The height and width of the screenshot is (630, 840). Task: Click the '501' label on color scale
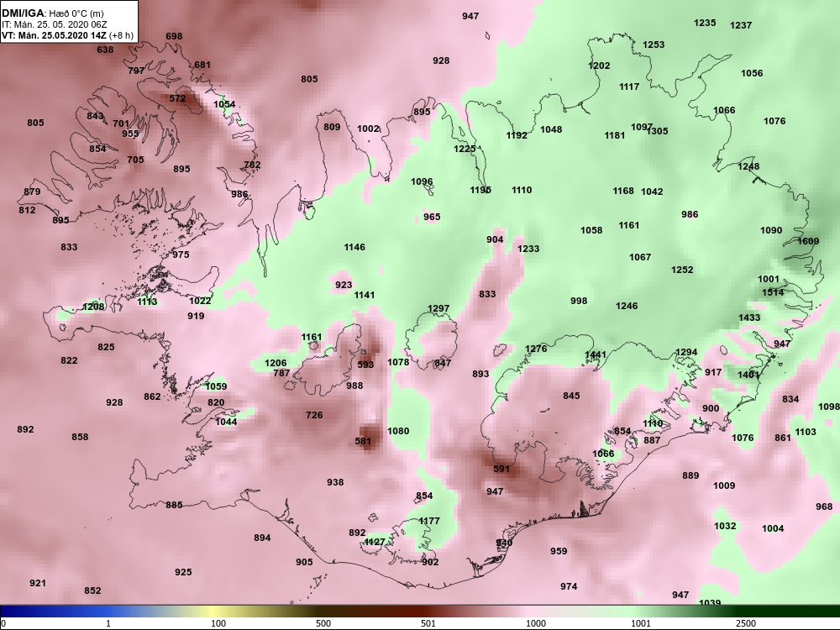click(x=428, y=623)
